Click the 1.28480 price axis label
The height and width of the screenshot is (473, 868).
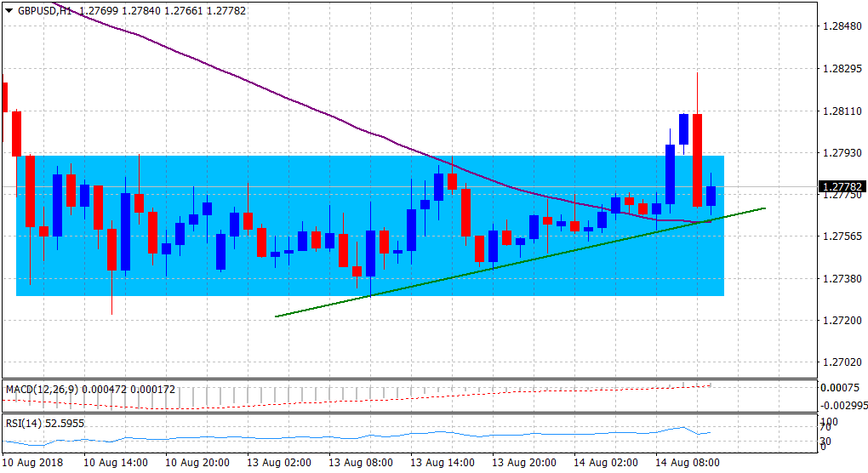(839, 27)
